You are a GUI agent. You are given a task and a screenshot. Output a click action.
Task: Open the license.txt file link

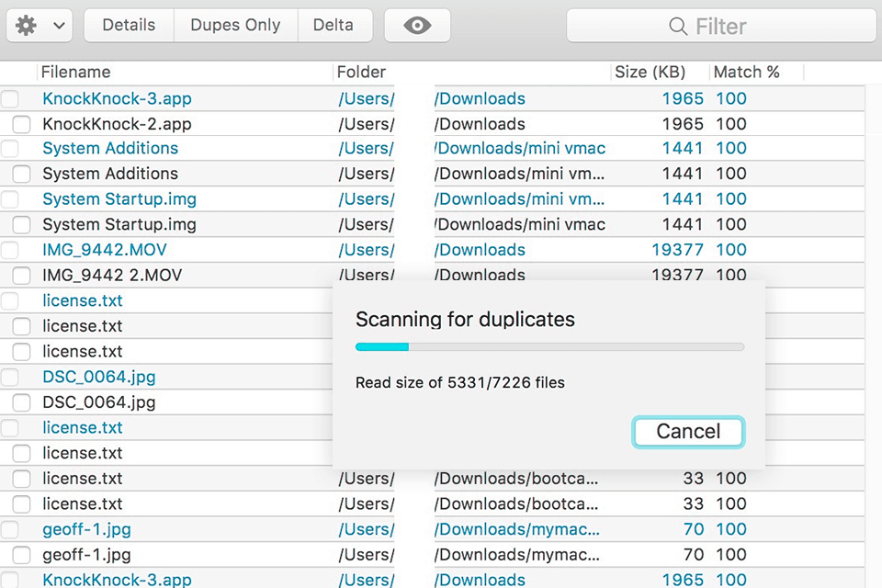(83, 300)
